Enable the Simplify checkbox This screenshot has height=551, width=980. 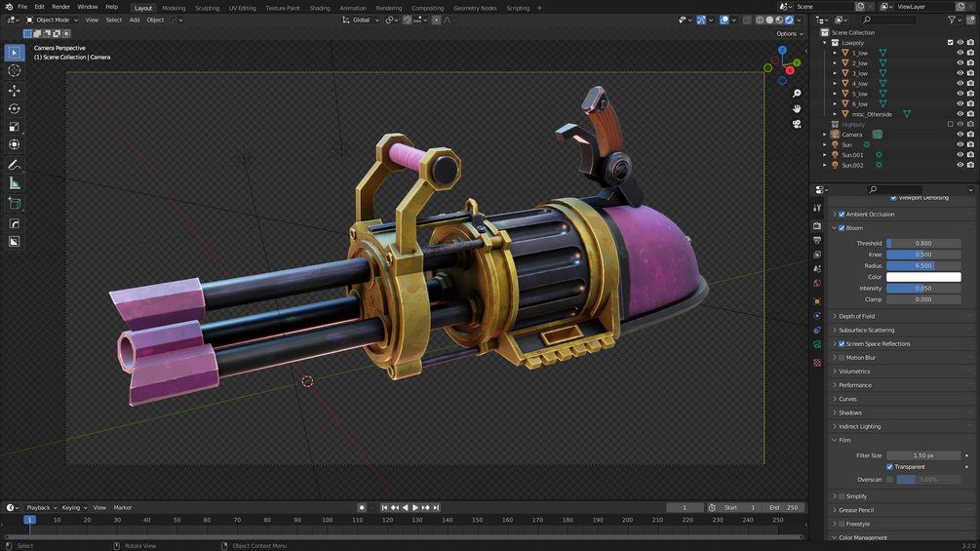(x=842, y=496)
